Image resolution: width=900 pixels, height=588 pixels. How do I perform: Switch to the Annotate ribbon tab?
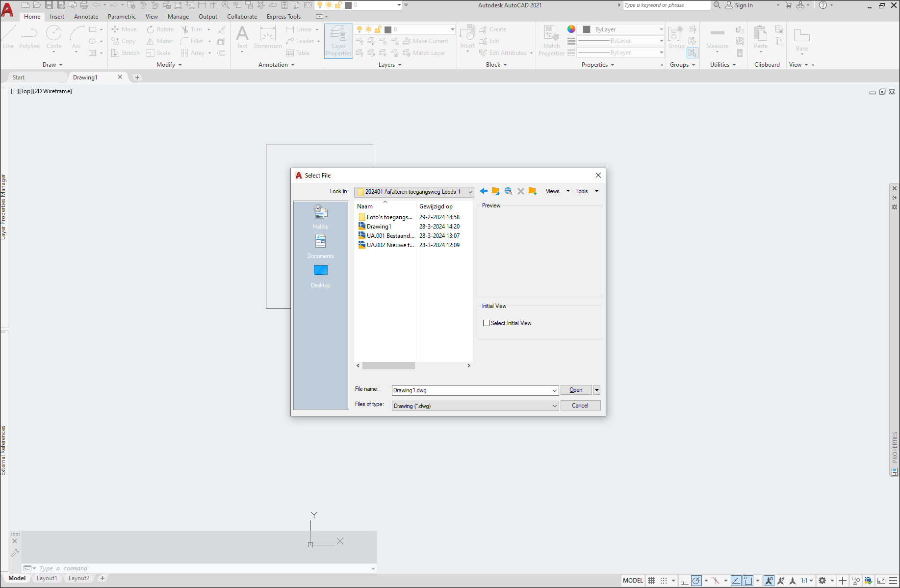[86, 17]
